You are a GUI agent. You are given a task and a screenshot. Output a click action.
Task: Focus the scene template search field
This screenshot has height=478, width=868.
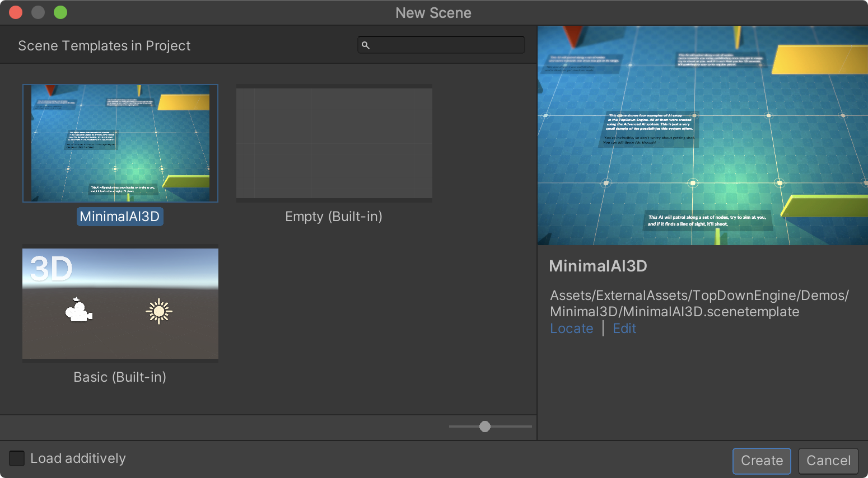click(441, 45)
